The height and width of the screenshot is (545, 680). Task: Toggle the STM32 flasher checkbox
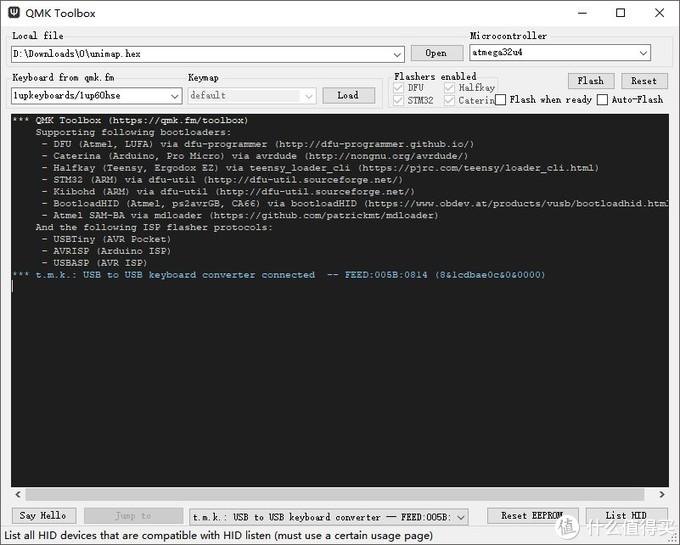coord(399,101)
